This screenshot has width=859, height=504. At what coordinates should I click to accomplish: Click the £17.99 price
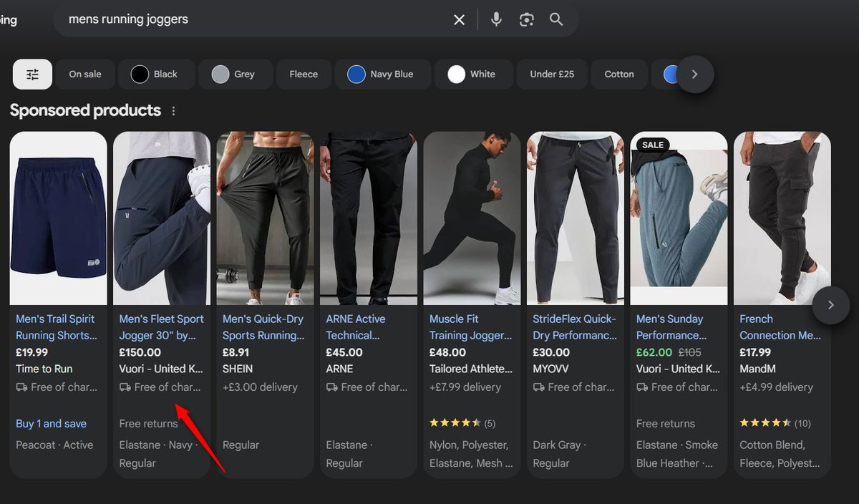(x=755, y=352)
